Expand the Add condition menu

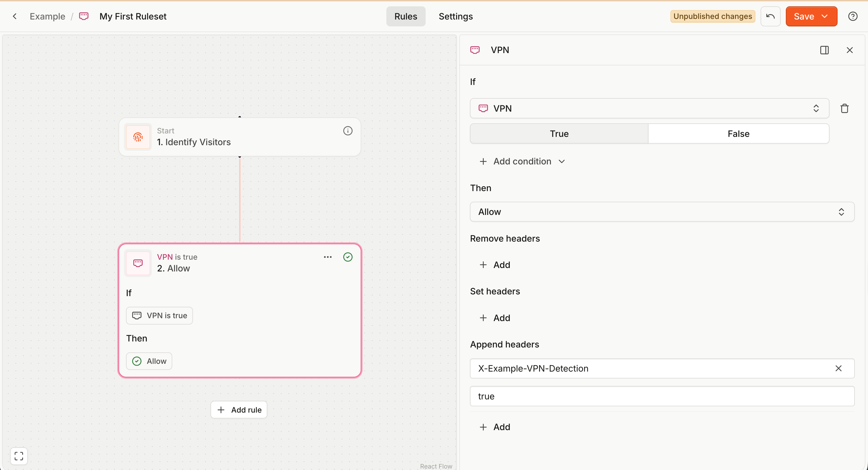522,161
